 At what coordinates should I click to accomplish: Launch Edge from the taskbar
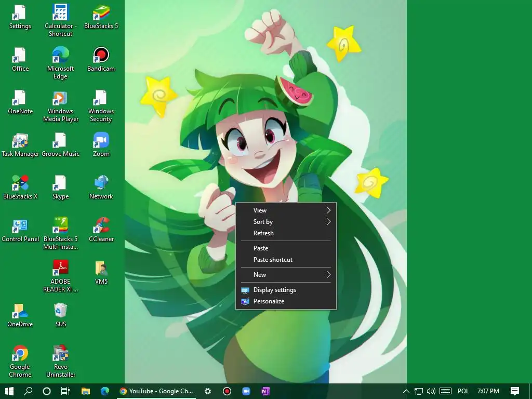(105, 391)
